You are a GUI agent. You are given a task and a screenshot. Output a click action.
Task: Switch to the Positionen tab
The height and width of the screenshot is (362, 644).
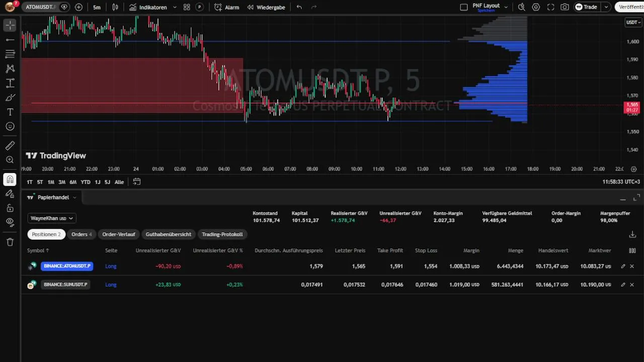pyautogui.click(x=46, y=234)
